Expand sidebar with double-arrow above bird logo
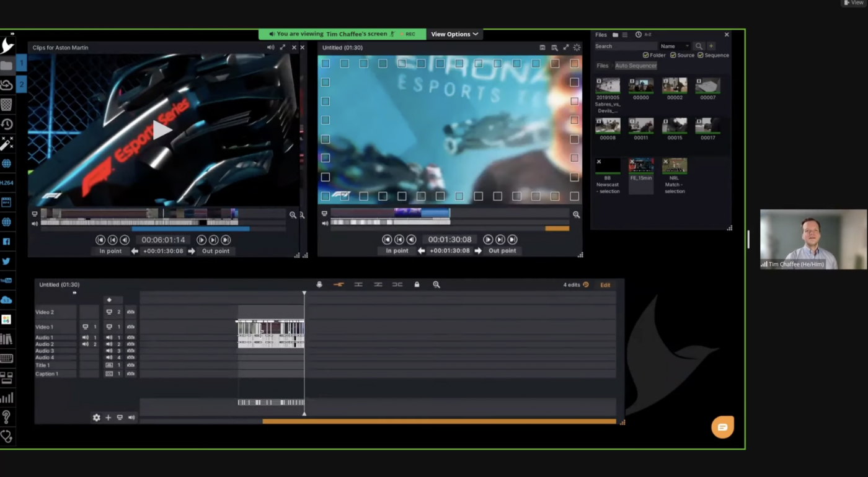 [12, 33]
